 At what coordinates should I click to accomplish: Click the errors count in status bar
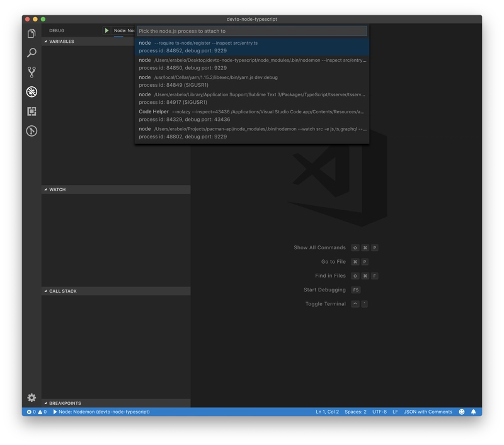pyautogui.click(x=31, y=412)
